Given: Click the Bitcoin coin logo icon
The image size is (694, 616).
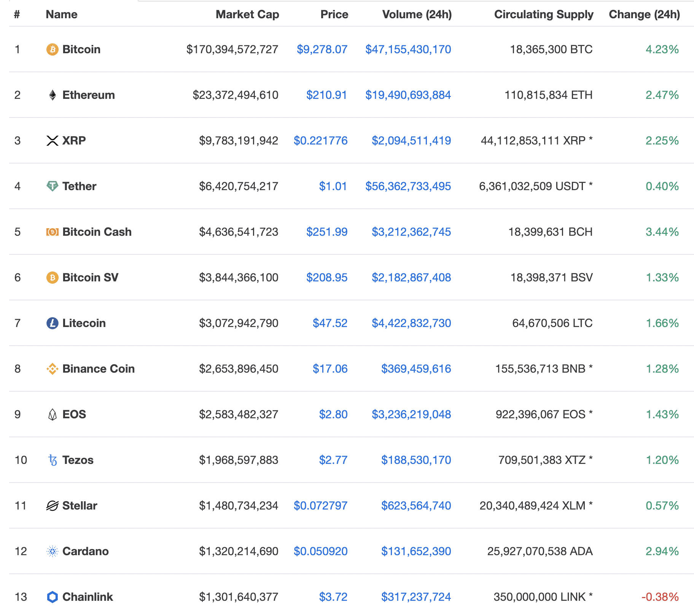Looking at the screenshot, I should point(53,49).
